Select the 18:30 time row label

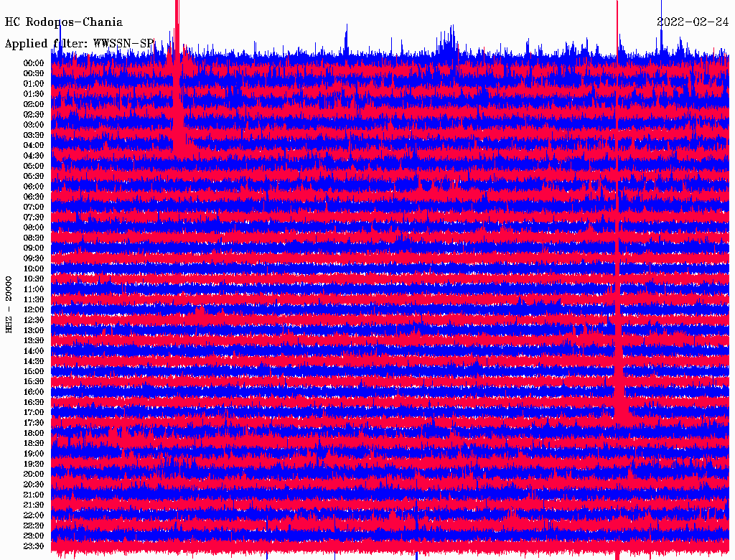[34, 443]
